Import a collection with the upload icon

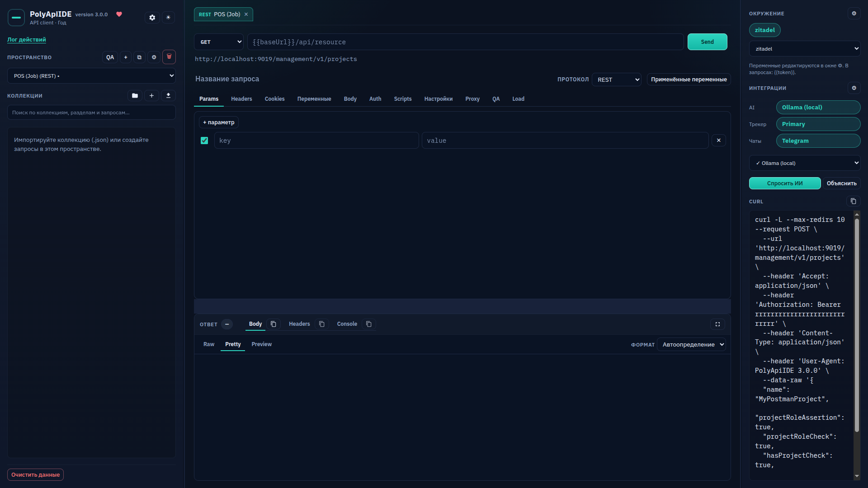[168, 96]
